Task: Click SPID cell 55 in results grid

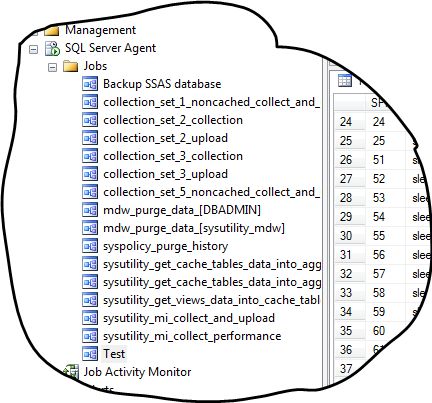Action: (x=386, y=236)
